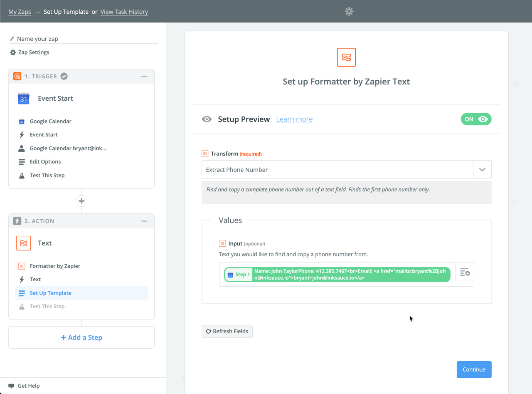Open Zap Settings gear icon

pos(13,52)
